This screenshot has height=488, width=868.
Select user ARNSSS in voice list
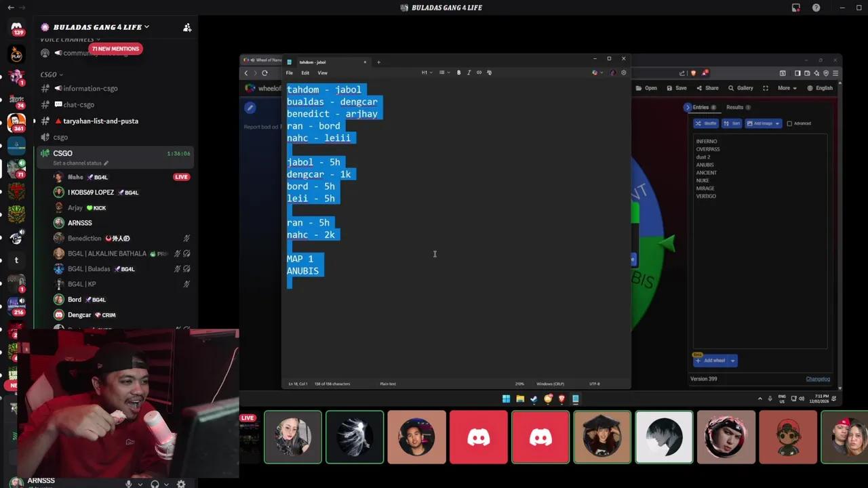click(x=79, y=223)
